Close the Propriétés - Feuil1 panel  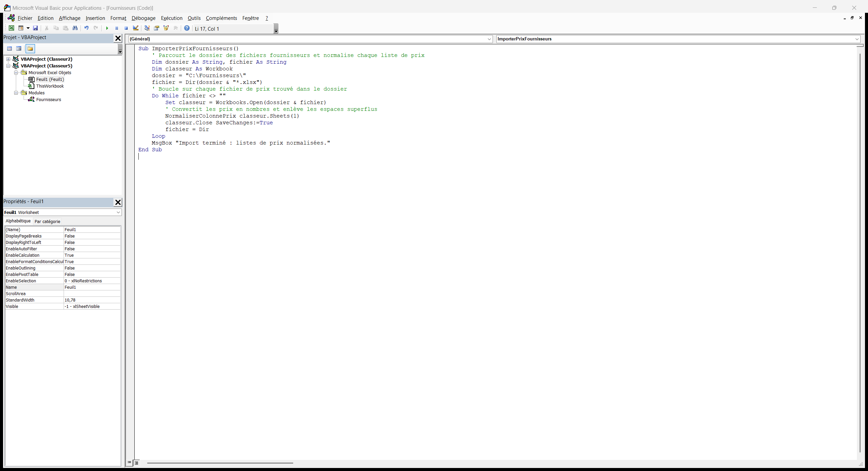[x=118, y=202]
